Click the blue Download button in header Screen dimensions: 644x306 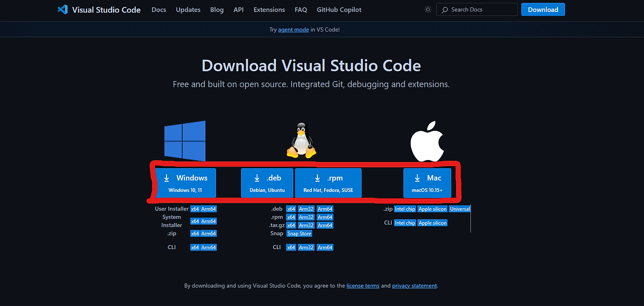[x=543, y=10]
